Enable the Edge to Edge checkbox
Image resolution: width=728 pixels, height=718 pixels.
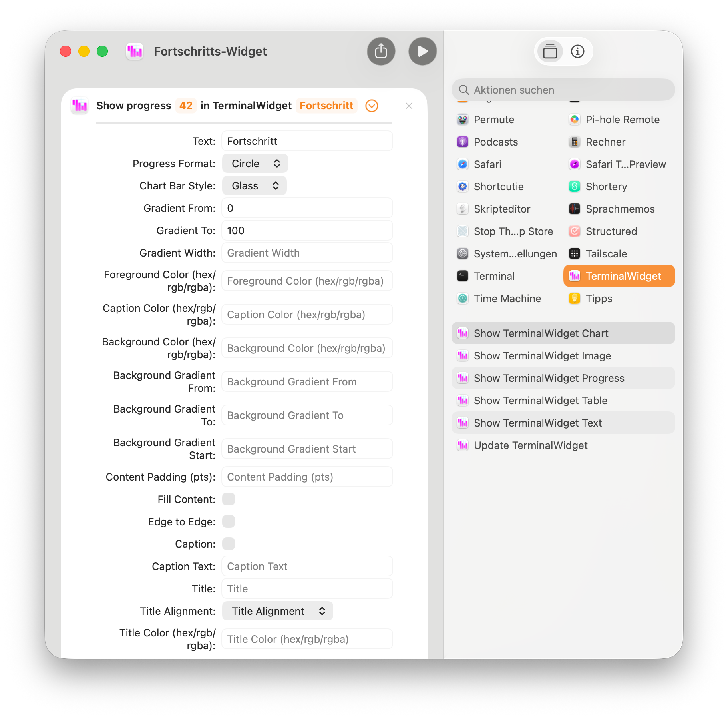229,522
